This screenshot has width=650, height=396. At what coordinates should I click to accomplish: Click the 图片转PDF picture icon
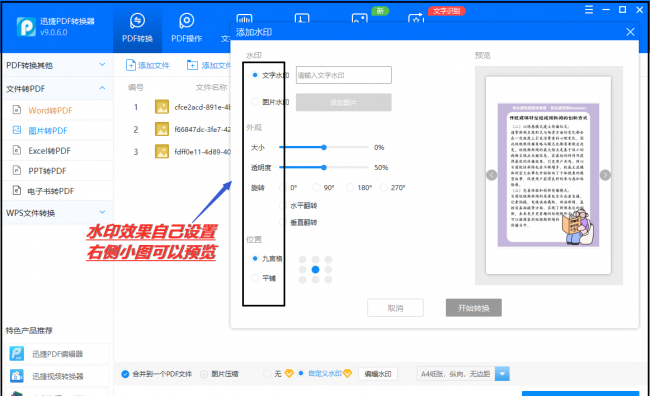pos(17,130)
